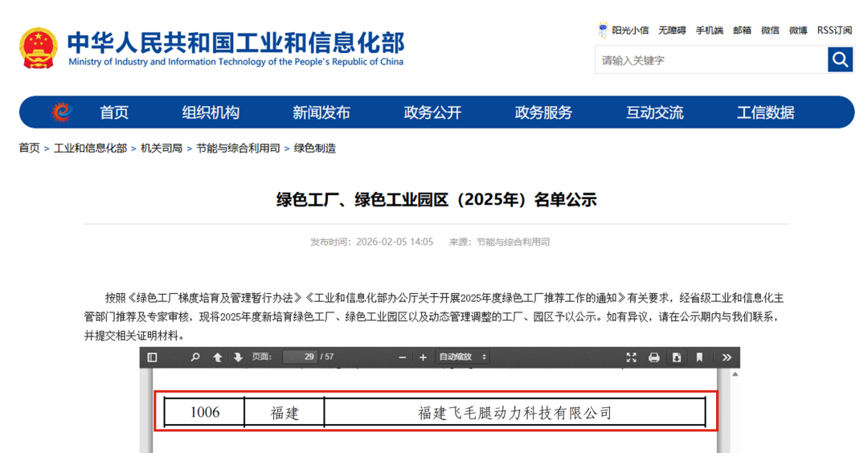
Task: Print the PDF document
Action: 653,357
